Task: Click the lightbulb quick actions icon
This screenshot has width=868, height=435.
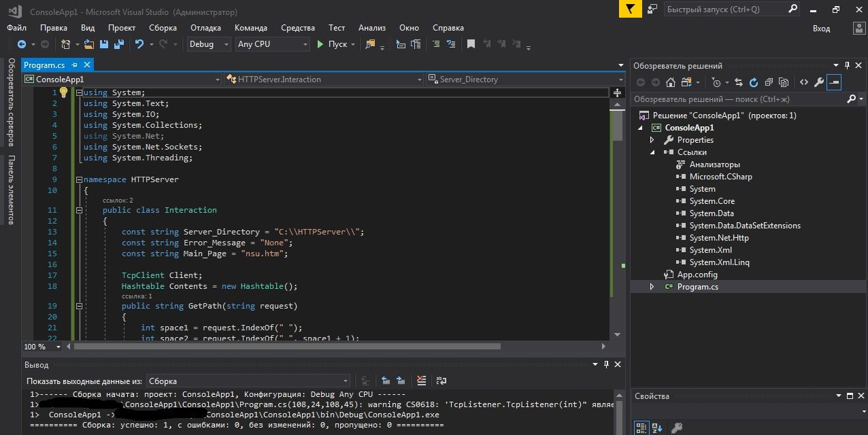Action: (x=63, y=92)
